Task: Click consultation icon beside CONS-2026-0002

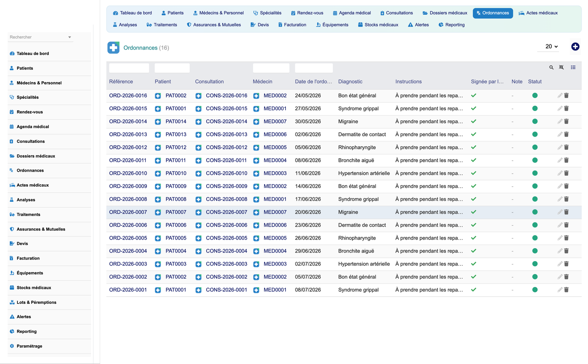Action: click(x=198, y=277)
